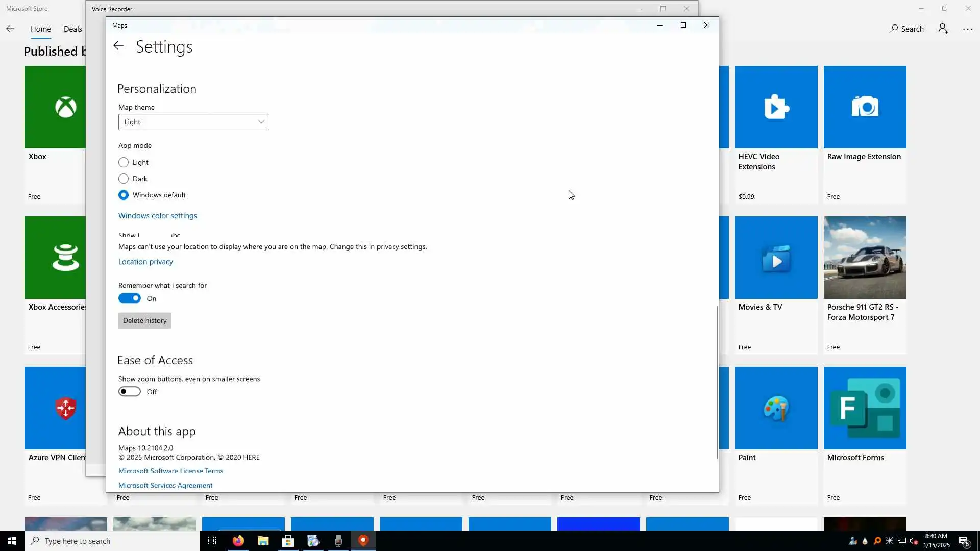
Task: Open Windows color settings link
Action: 157,216
